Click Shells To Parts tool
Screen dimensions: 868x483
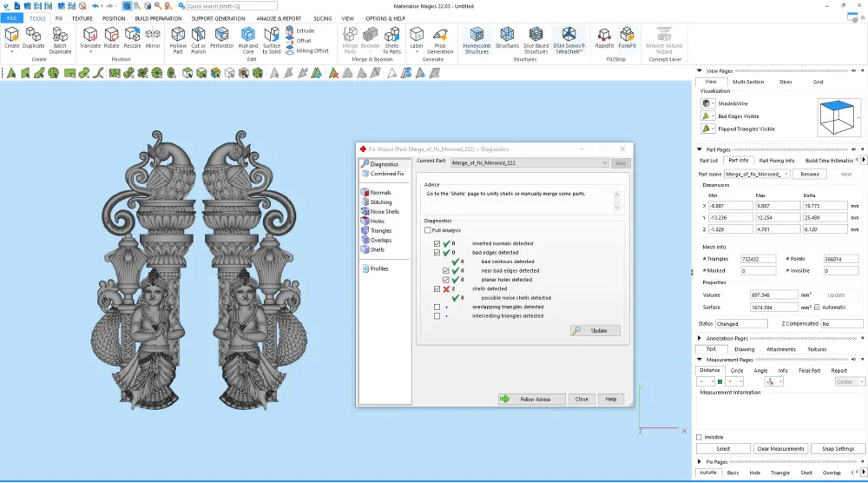[391, 41]
